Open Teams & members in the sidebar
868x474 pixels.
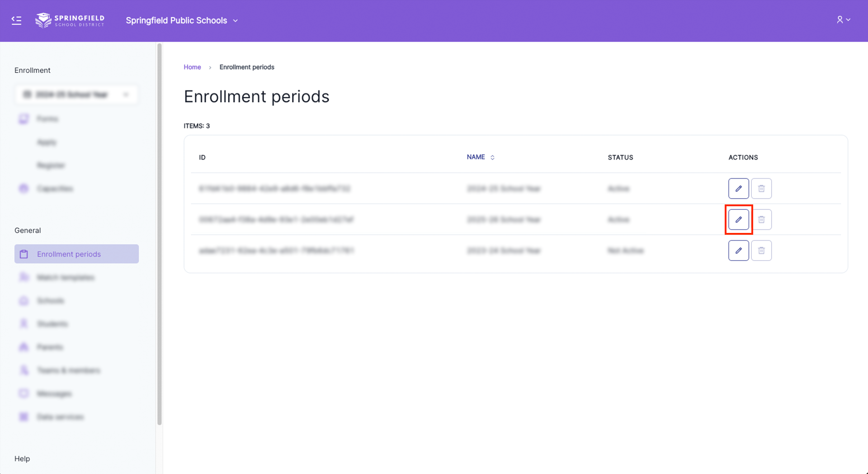(x=68, y=370)
